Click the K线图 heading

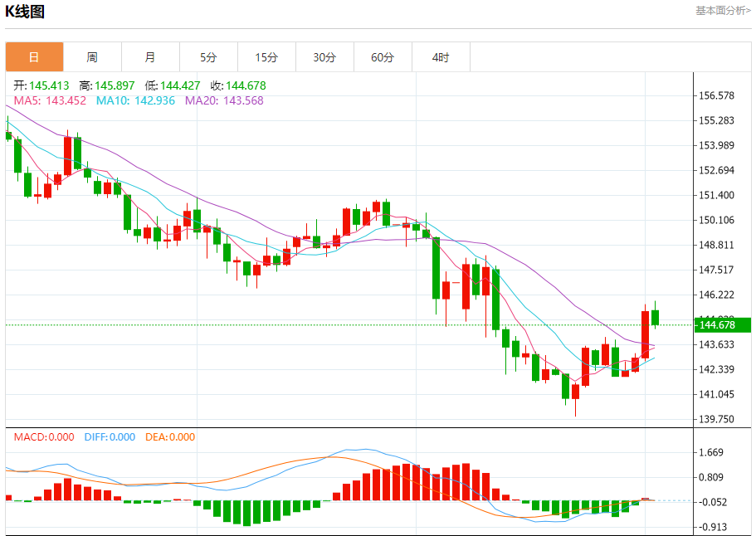point(25,11)
